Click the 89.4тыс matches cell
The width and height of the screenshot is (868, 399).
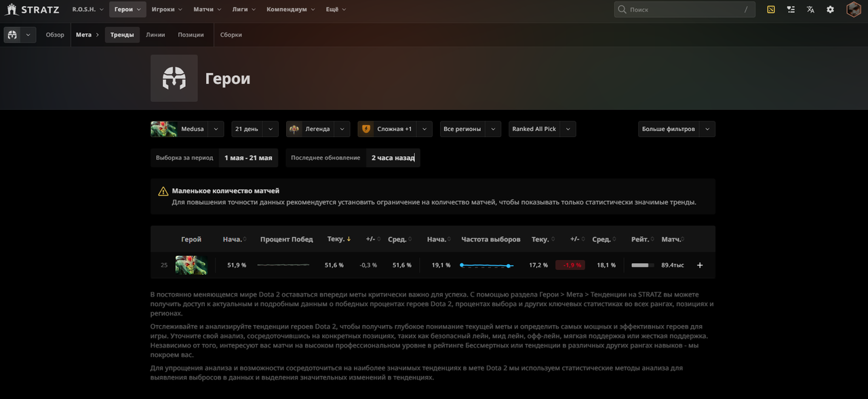coord(673,265)
